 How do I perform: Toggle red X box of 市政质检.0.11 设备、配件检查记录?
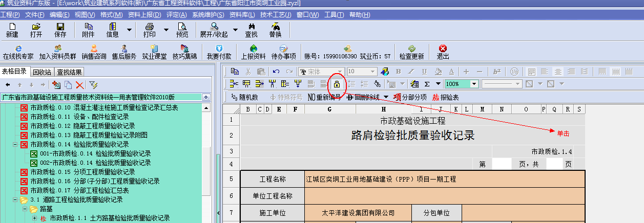point(24,117)
